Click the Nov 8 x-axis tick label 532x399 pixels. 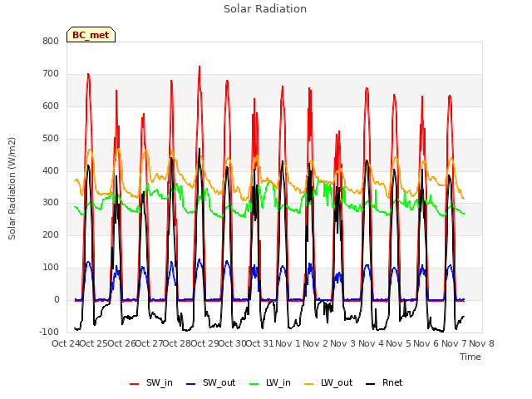(482, 343)
